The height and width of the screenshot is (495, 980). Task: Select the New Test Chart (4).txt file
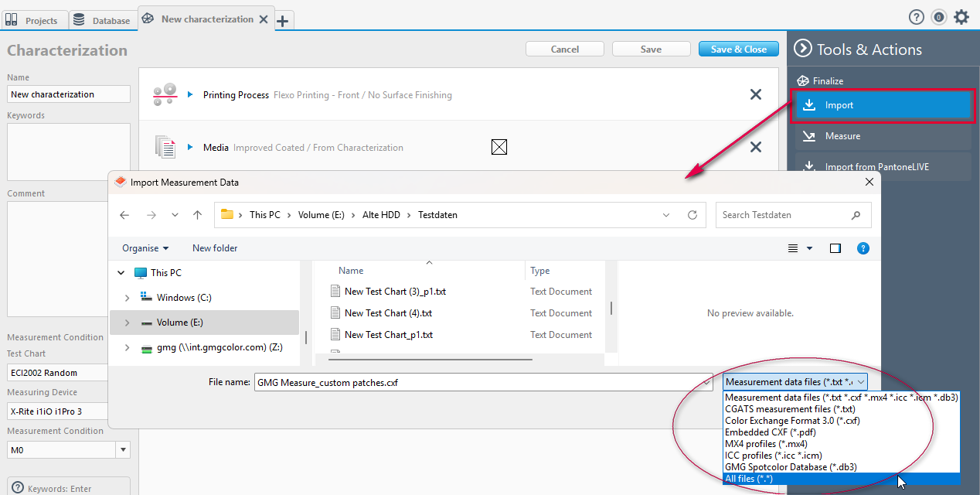pos(388,313)
